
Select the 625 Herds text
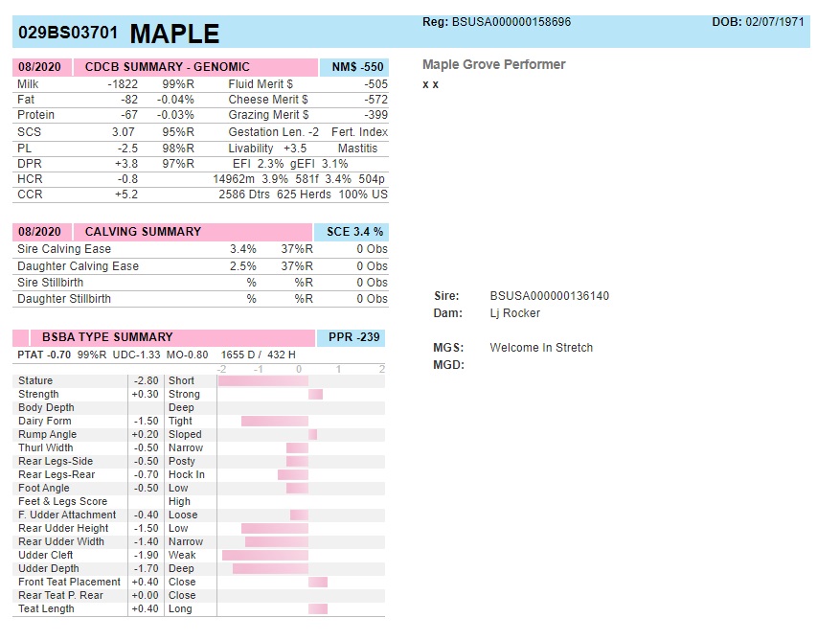pos(304,195)
